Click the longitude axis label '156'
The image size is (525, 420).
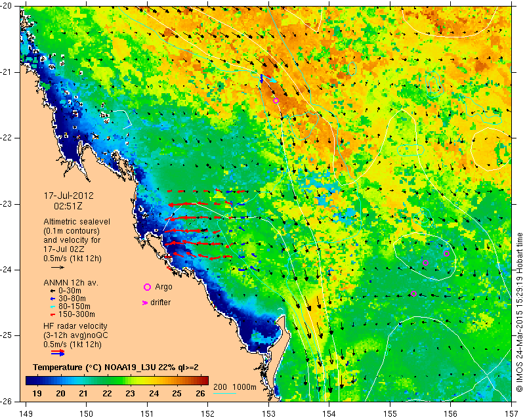(451, 414)
